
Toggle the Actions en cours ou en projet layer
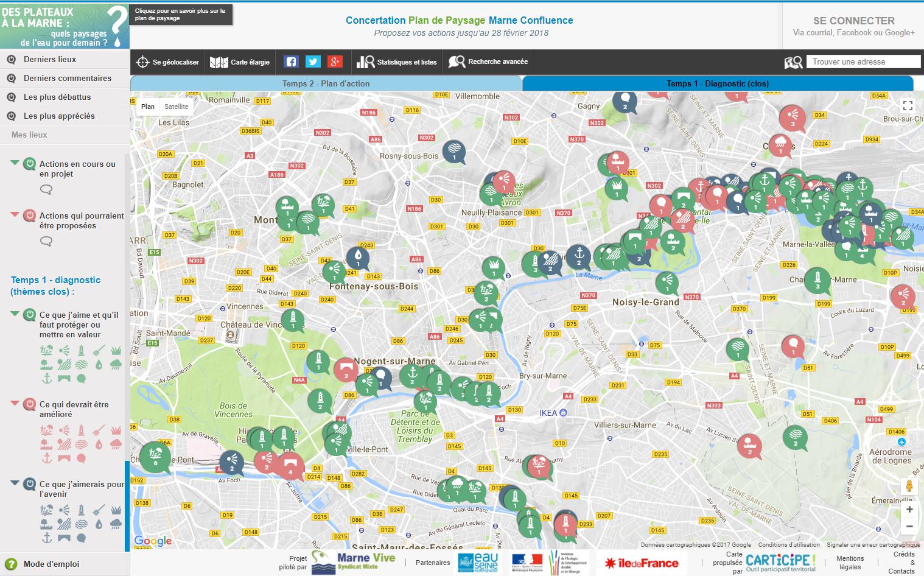pyautogui.click(x=29, y=164)
